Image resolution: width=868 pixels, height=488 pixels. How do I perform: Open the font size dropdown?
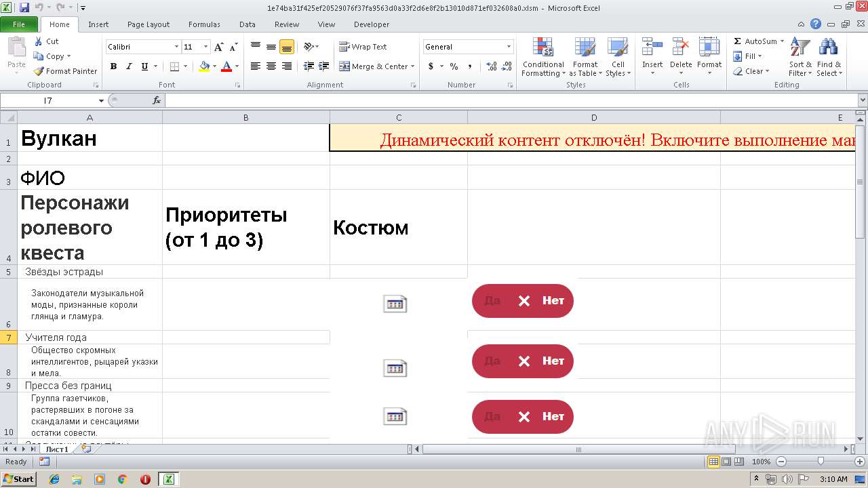[205, 47]
